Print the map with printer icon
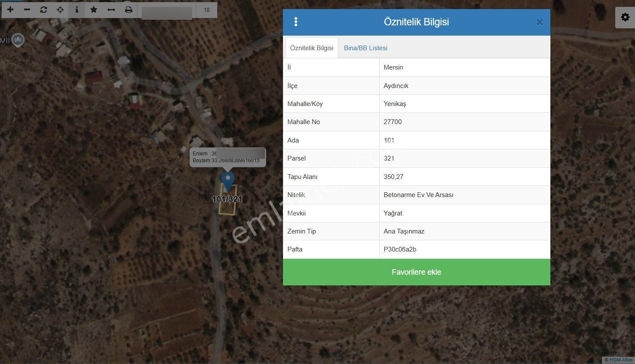 pos(128,9)
